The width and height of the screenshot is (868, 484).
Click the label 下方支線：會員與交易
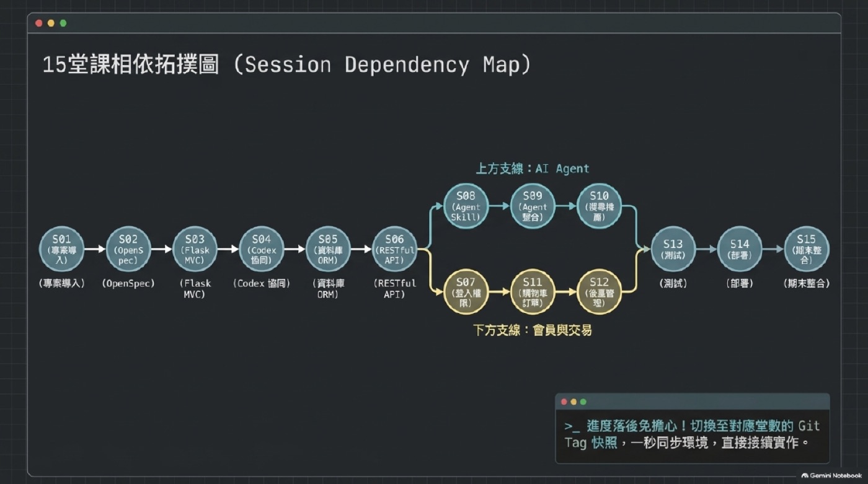[532, 330]
